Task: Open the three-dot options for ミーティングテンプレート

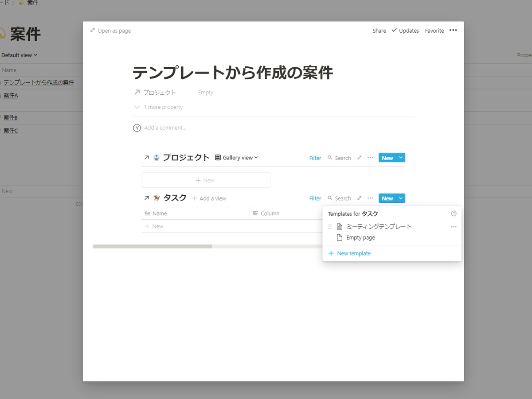Action: [x=454, y=227]
